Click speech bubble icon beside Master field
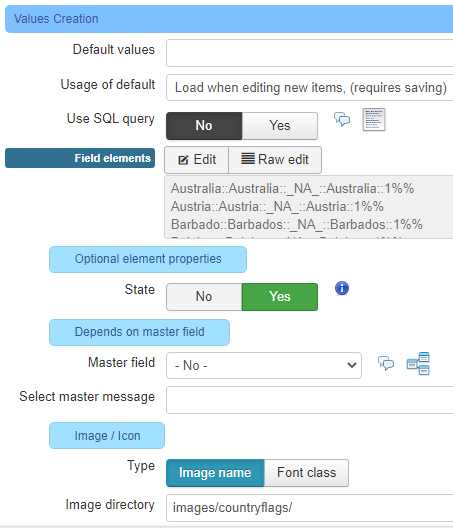Screen dimensions: 453x528 386,363
